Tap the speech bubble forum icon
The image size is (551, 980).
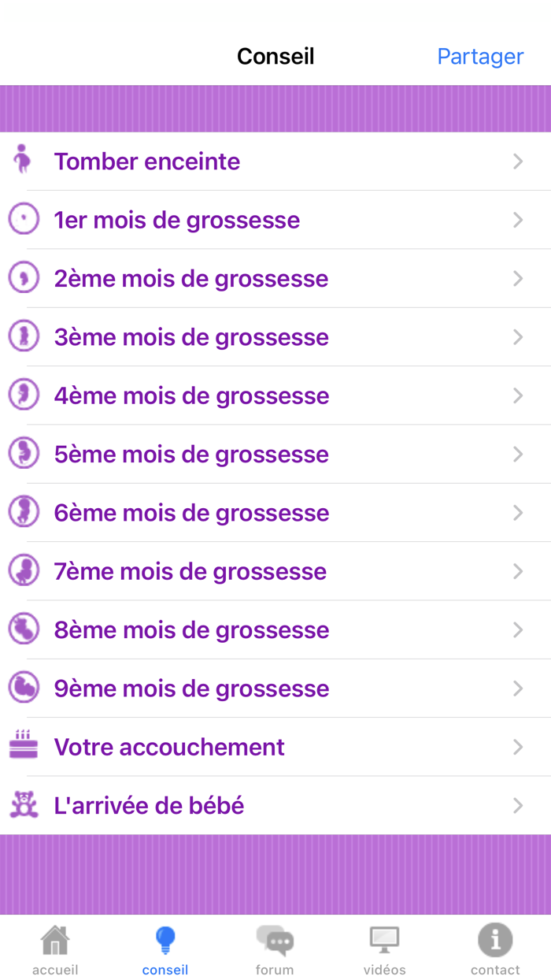click(275, 939)
